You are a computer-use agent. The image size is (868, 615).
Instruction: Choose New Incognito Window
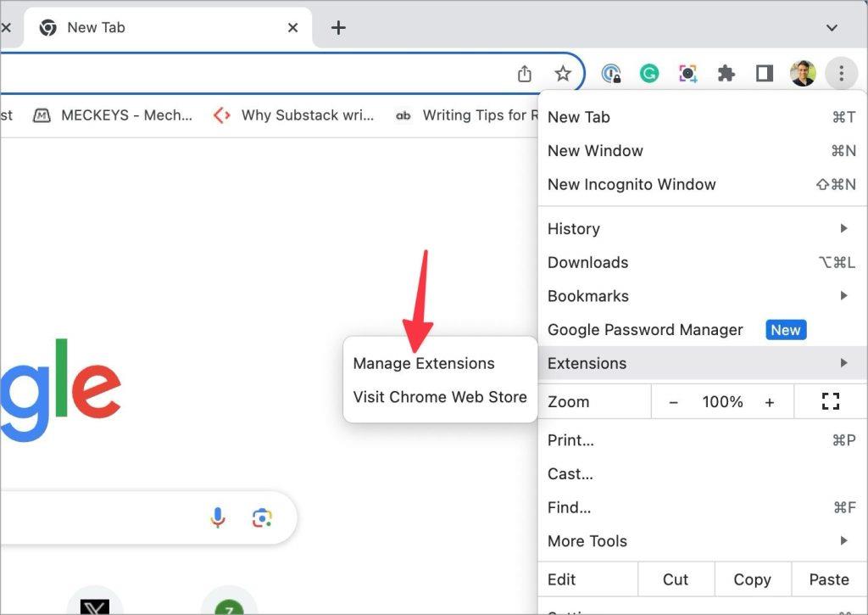point(702,185)
